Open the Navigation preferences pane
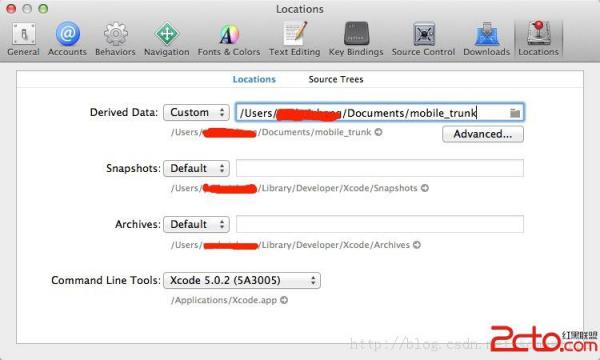The height and width of the screenshot is (360, 600). 166,39
